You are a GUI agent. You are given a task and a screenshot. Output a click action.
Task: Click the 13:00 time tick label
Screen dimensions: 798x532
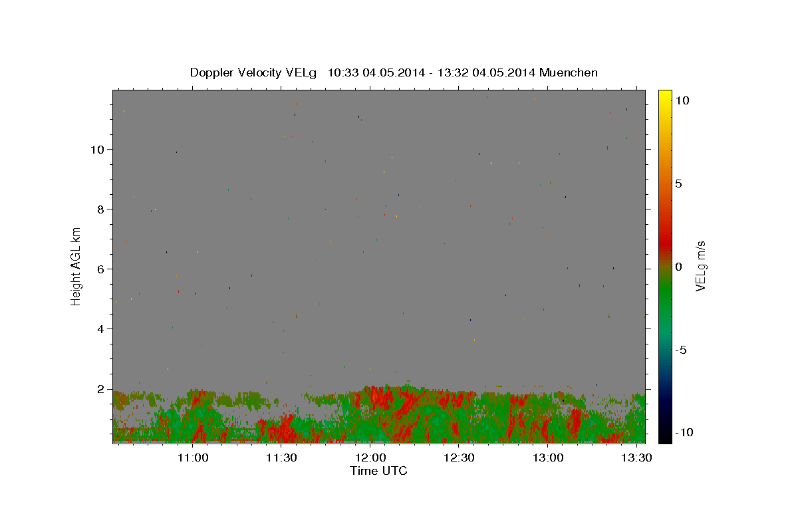[547, 458]
